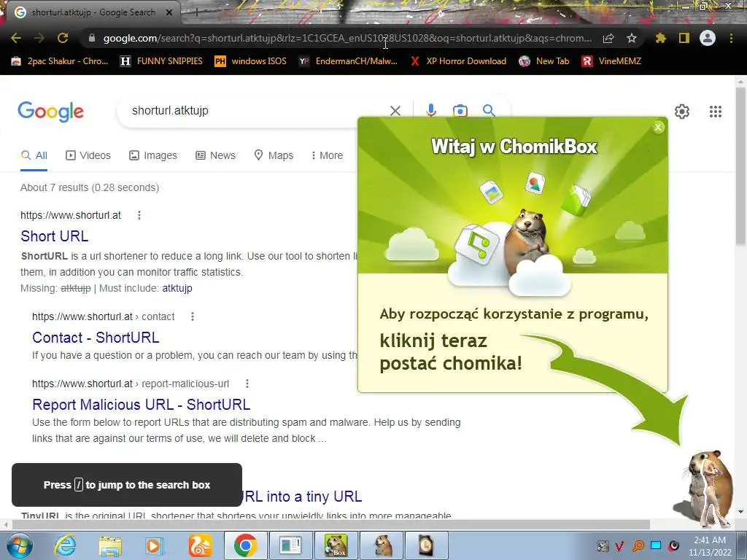Open the hamster app taskbar button

382,545
